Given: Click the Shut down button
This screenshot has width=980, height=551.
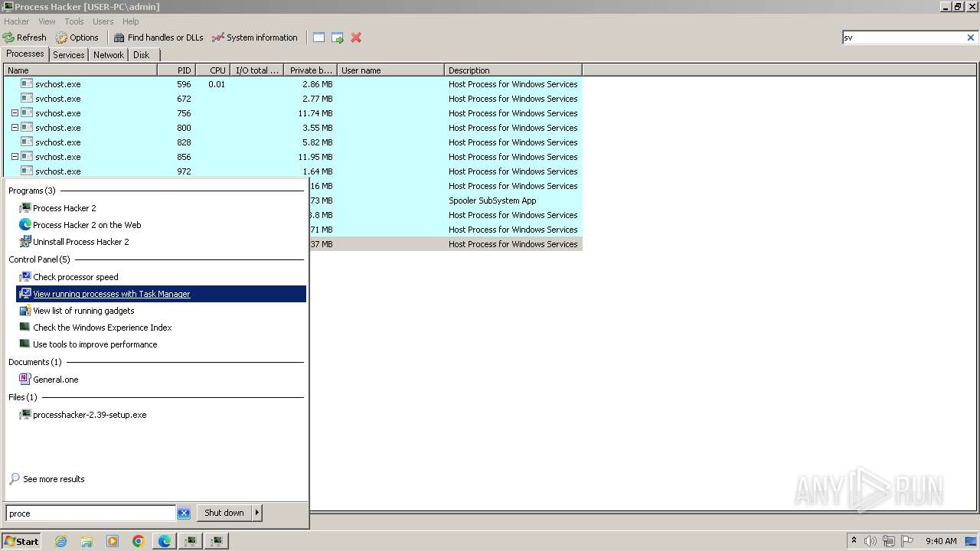Looking at the screenshot, I should [224, 513].
